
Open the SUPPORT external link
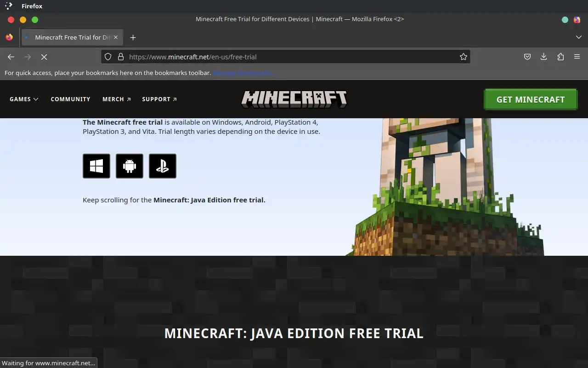pos(159,99)
